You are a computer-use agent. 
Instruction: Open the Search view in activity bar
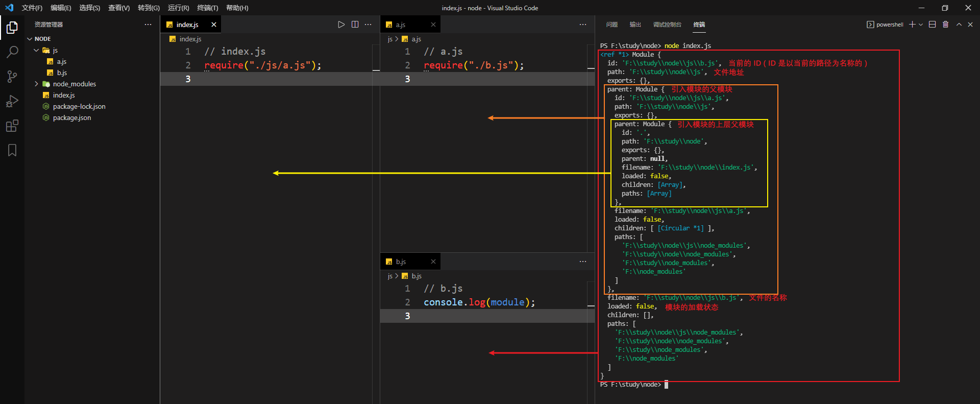tap(12, 52)
